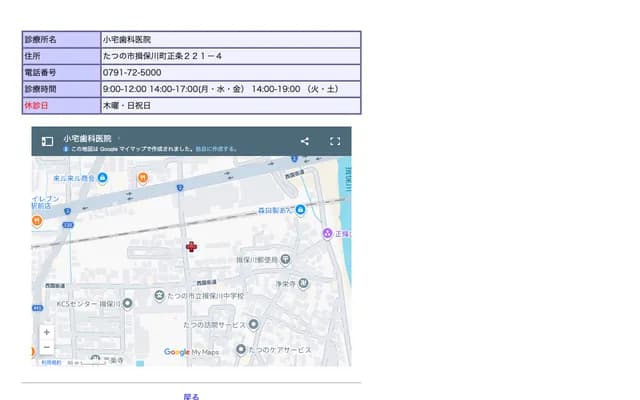The height and width of the screenshot is (400, 640).
Task: Click the KCSセンター 揖保川 map pin
Action: click(129, 304)
